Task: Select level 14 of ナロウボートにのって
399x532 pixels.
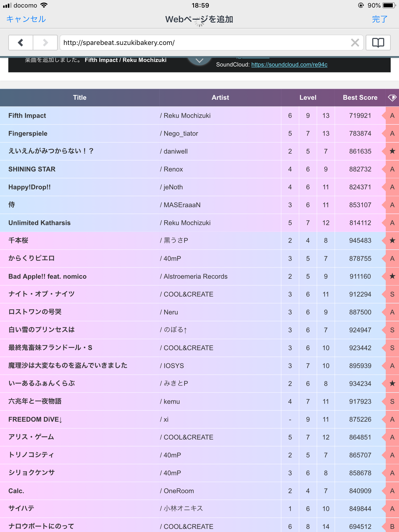Action: point(326,526)
